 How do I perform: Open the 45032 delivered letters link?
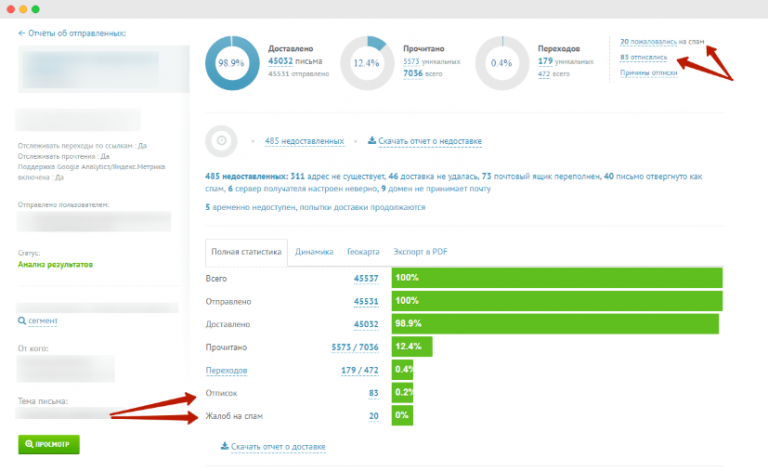tap(280, 61)
